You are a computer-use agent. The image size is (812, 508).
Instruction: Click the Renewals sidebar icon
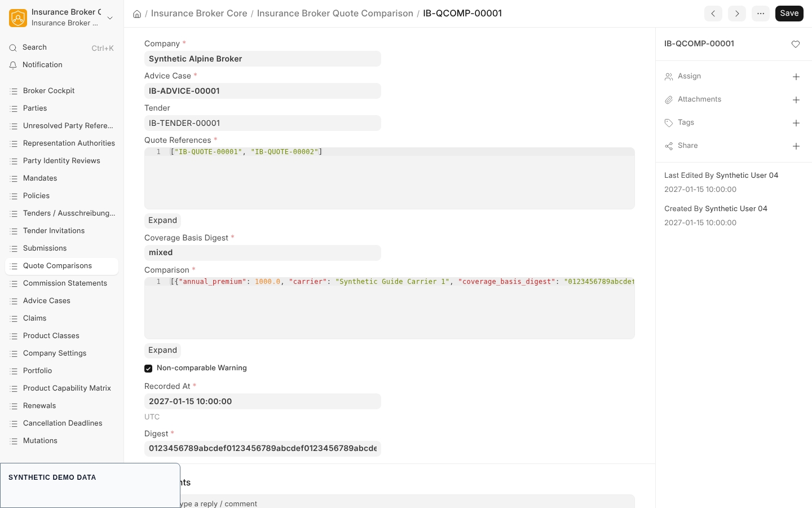click(14, 406)
